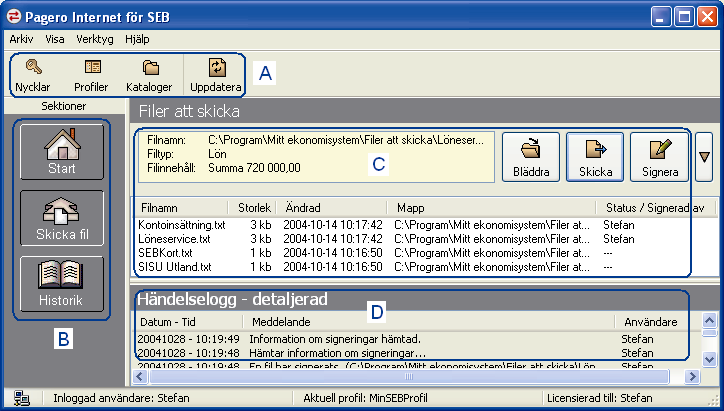Open the Kataloger folders tool
The height and width of the screenshot is (411, 724).
point(149,75)
